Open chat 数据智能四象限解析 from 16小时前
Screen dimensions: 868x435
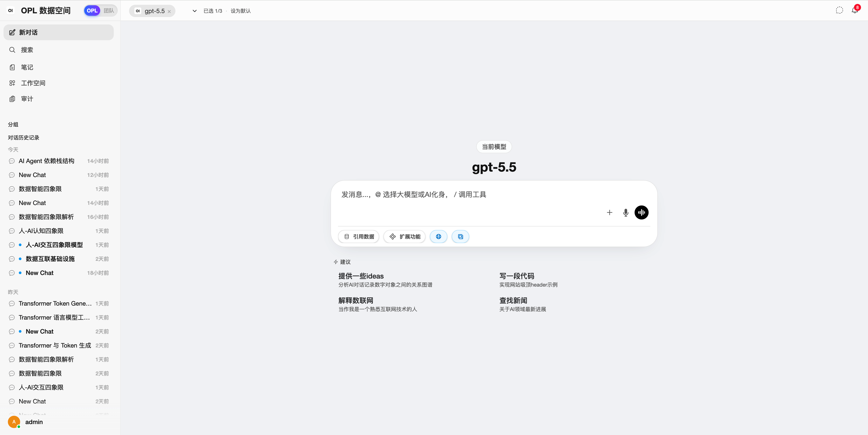click(x=59, y=217)
